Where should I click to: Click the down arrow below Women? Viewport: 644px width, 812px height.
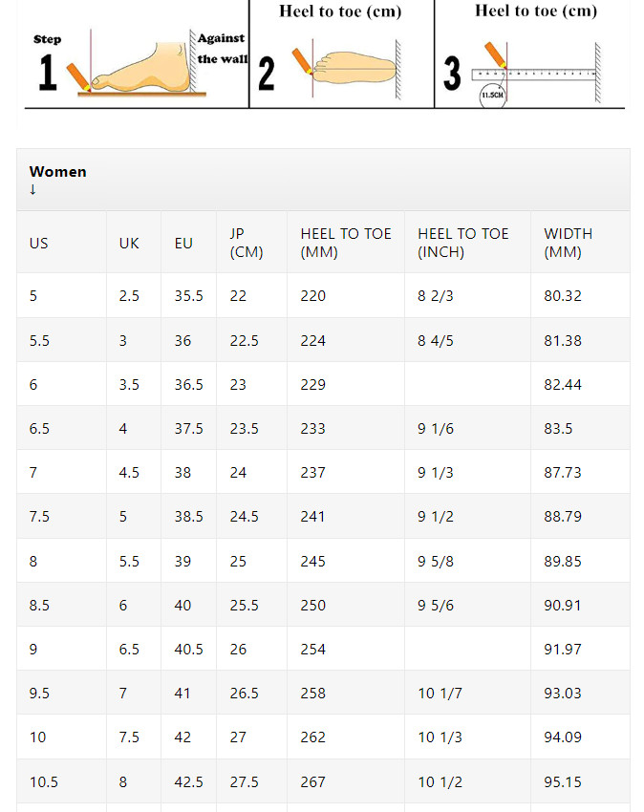coord(32,189)
